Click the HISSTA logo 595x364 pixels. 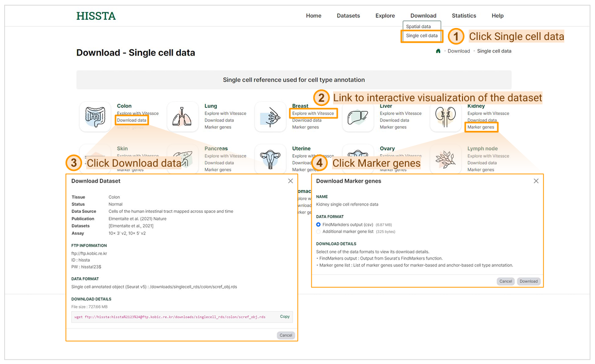click(x=96, y=16)
